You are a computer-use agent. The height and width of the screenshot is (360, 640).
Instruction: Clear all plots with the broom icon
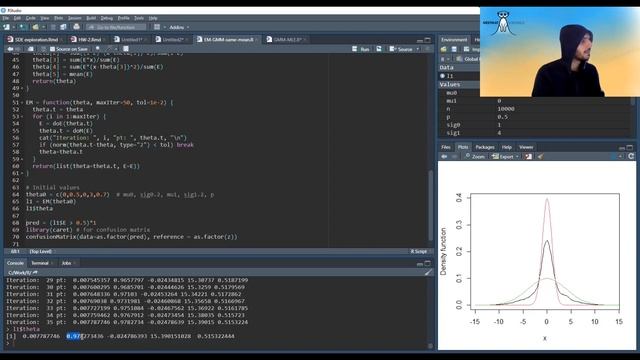pyautogui.click(x=540, y=157)
